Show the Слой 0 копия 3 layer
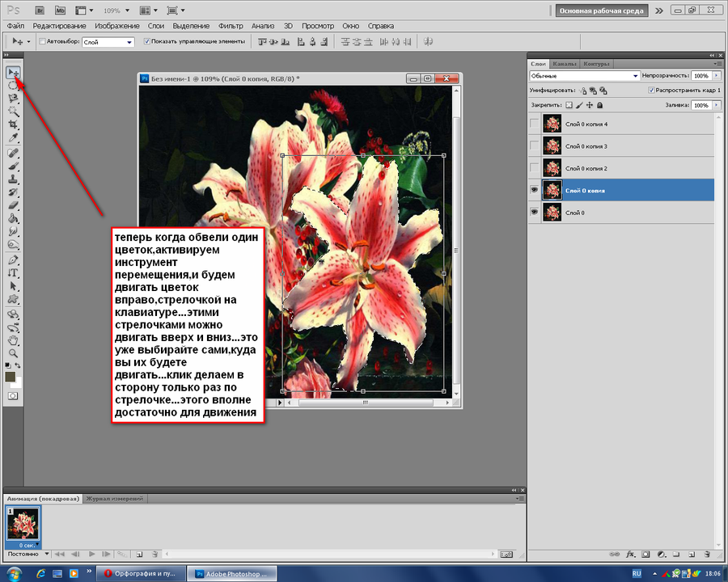Screen dimensions: 728x582 pos(535,145)
